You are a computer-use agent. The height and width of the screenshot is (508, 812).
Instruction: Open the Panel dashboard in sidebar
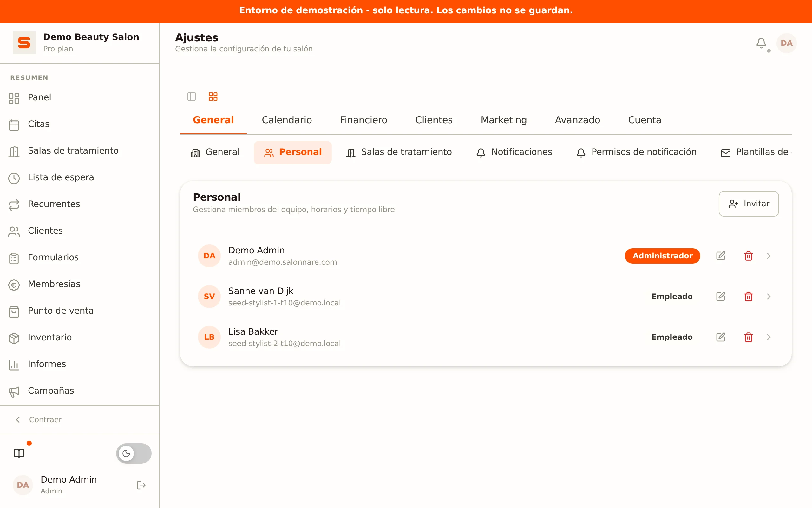[x=80, y=97]
